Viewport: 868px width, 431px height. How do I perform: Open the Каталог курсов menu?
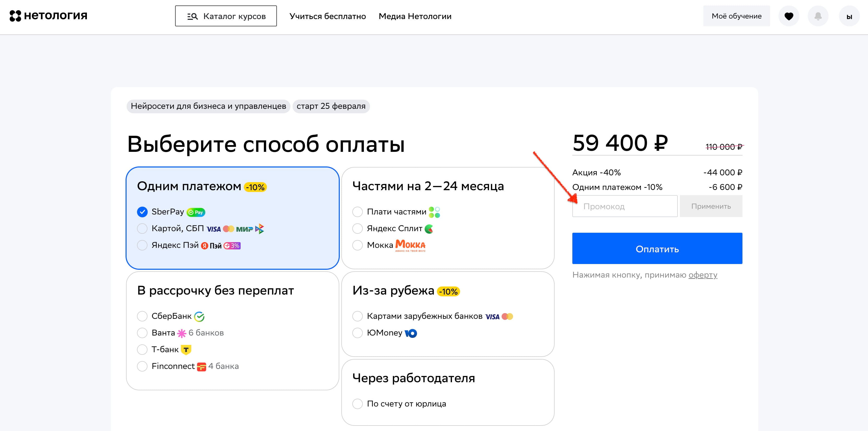(226, 16)
